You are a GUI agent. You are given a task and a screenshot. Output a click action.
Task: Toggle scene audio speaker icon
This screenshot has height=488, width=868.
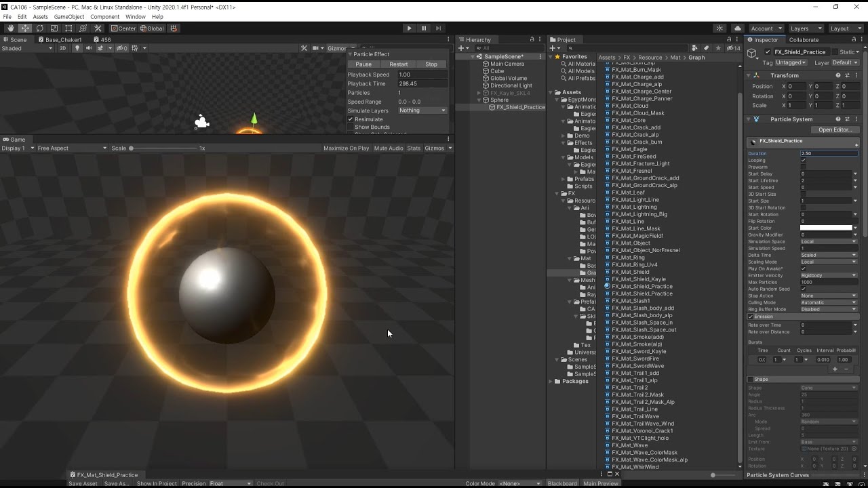(x=88, y=49)
